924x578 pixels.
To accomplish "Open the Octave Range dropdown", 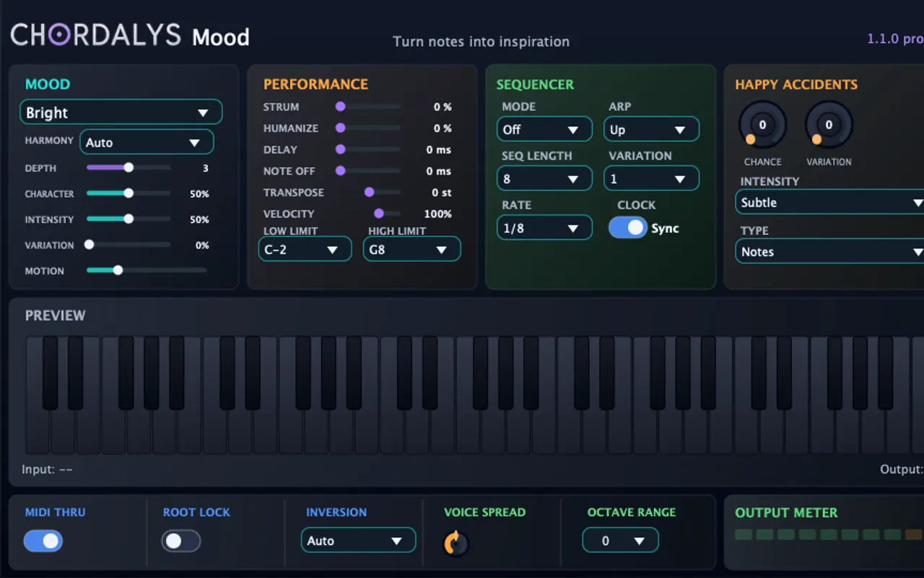I will click(x=620, y=540).
